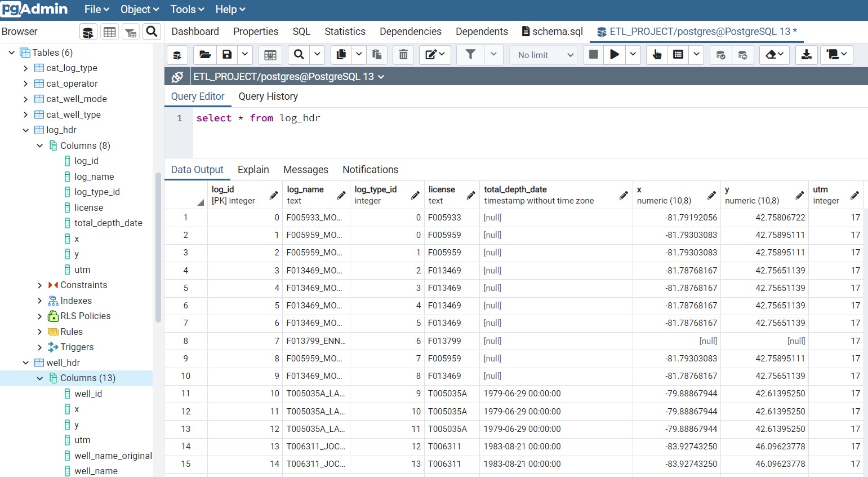Select the well_name_original column item
Image resolution: width=868 pixels, height=477 pixels.
coord(113,456)
